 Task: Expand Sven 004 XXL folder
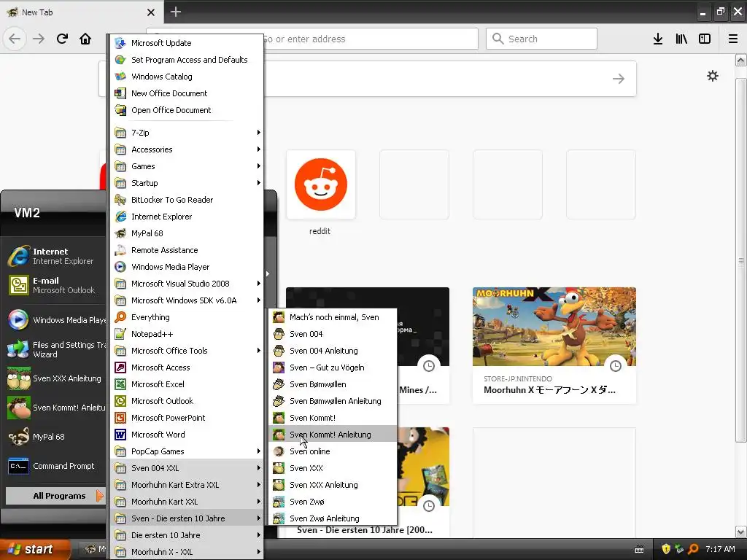[187, 468]
